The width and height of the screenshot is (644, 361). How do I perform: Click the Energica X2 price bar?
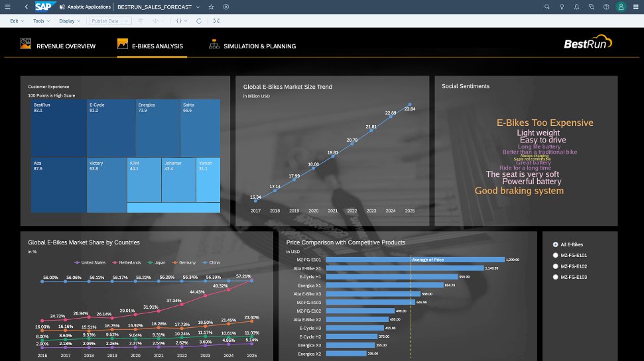click(346, 354)
